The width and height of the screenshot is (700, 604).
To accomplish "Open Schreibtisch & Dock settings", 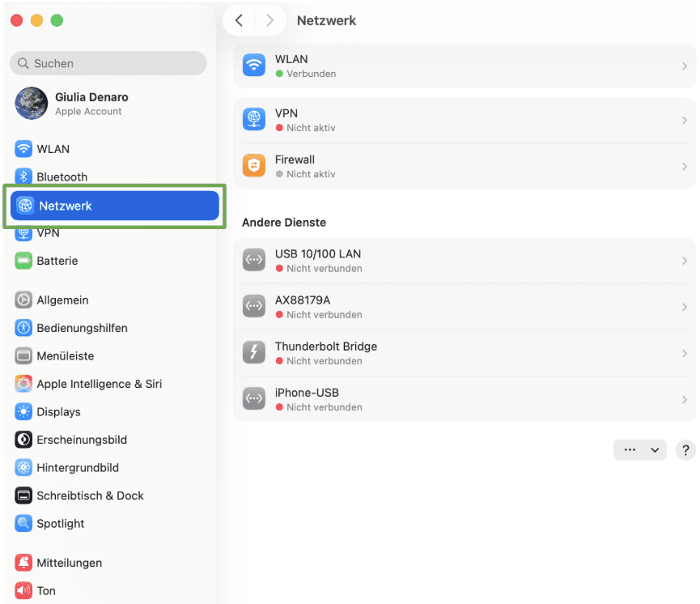I will click(x=21, y=495).
